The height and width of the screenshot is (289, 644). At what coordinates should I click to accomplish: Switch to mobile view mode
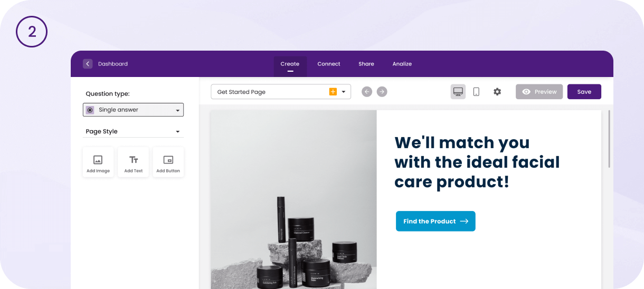(x=476, y=92)
